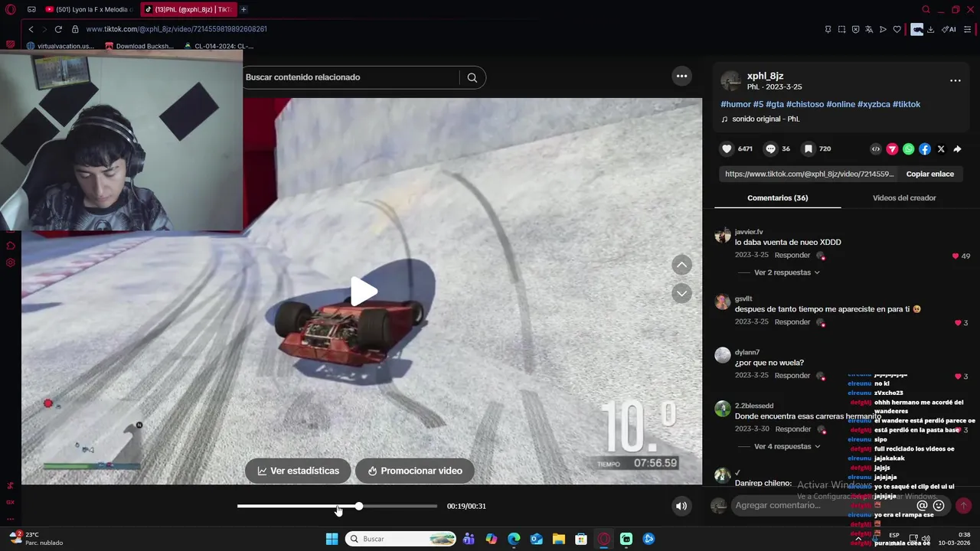Open the Download Bucksh... bookmark
This screenshot has width=980, height=551.
pos(139,46)
